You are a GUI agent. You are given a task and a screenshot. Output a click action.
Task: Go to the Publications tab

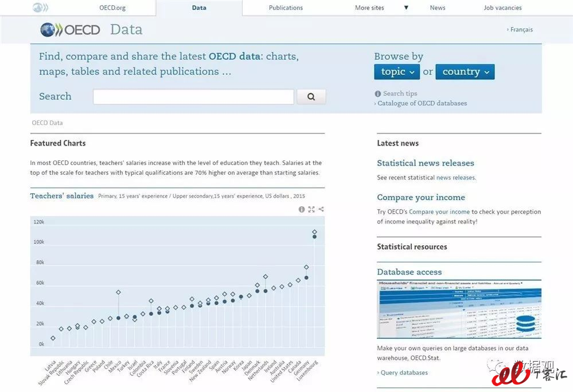tap(286, 7)
